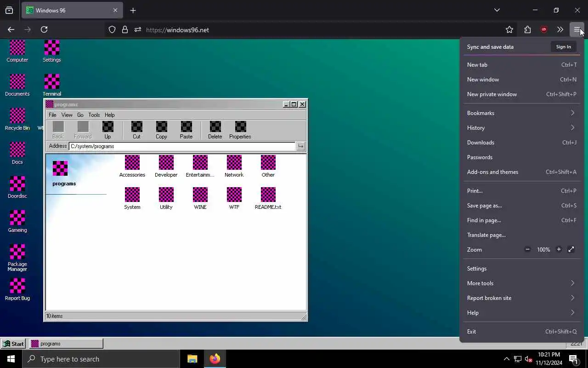Choose Exit from Firefox menu
This screenshot has height=368, width=588.
coord(522,332)
